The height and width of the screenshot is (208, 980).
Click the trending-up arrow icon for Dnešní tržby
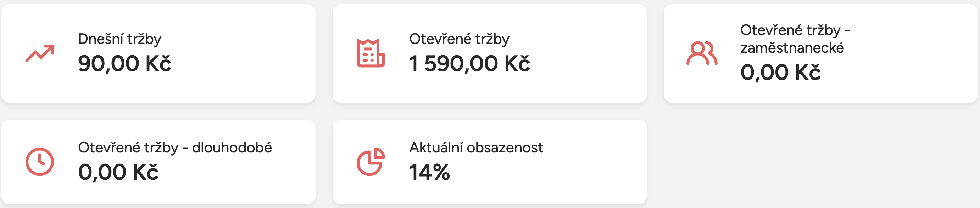pyautogui.click(x=40, y=53)
